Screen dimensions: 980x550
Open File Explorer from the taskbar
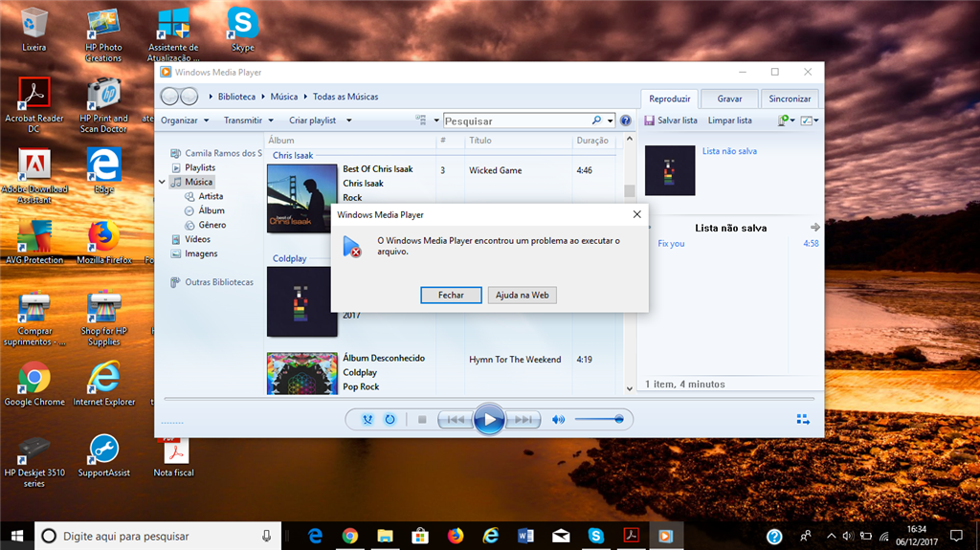[x=385, y=536]
